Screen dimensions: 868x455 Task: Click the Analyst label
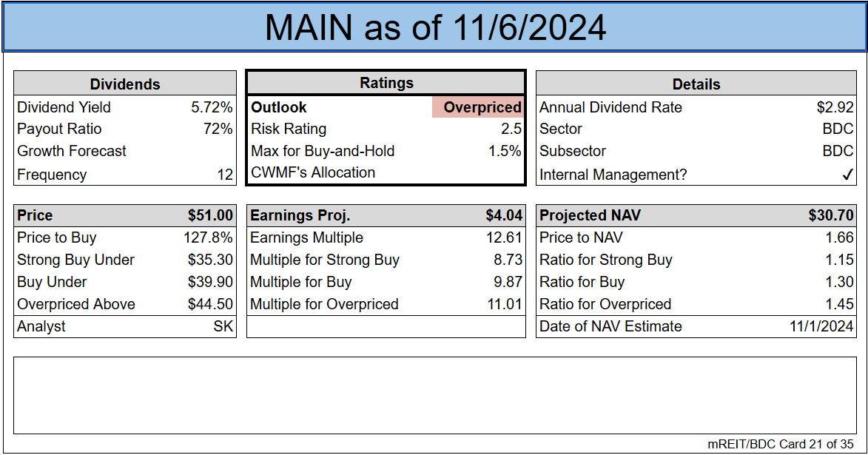point(41,326)
